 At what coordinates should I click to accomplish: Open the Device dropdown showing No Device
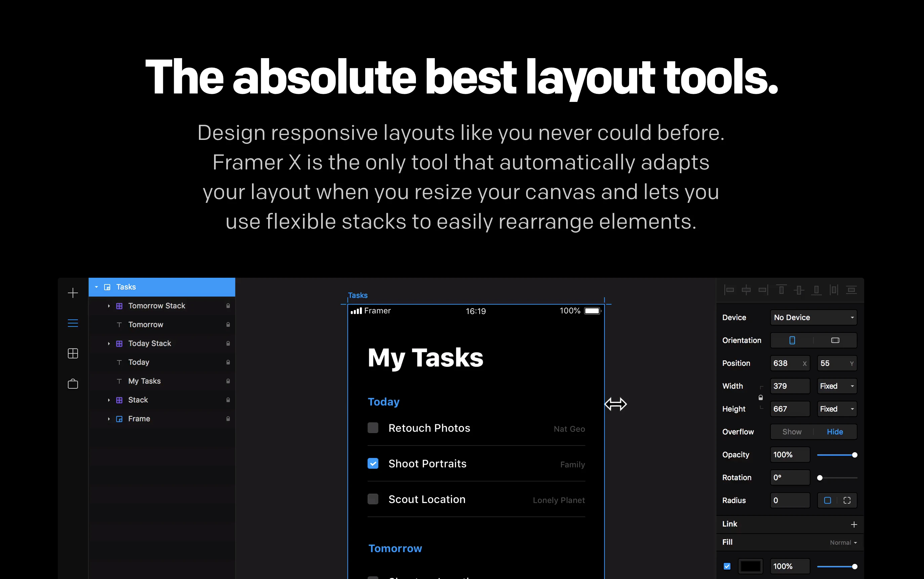(x=813, y=317)
